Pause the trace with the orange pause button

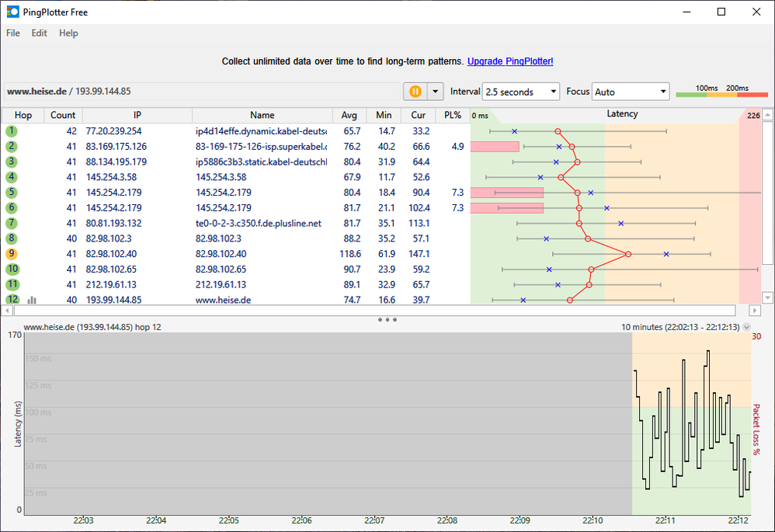415,92
